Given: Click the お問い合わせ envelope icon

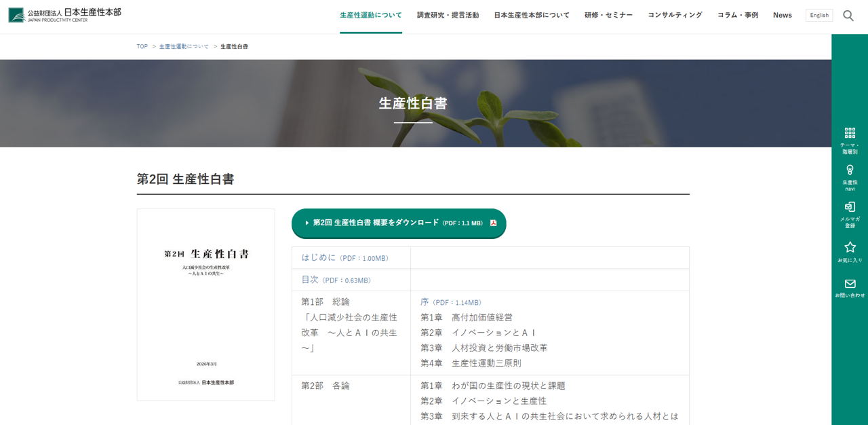Looking at the screenshot, I should coord(850,284).
